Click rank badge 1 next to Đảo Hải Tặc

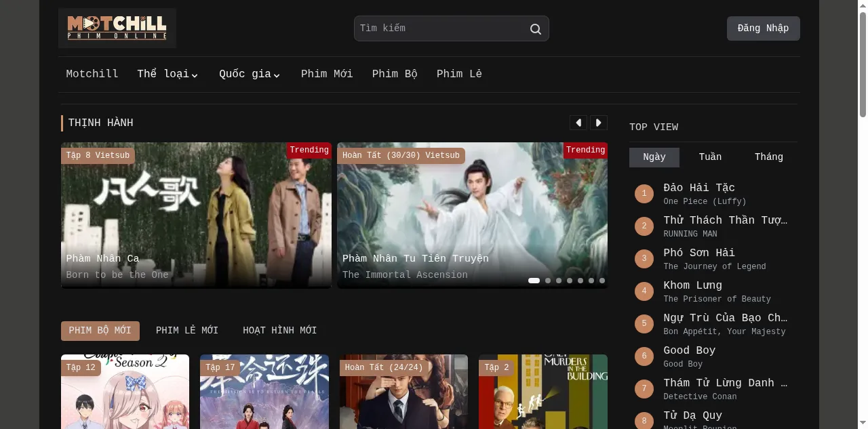tap(644, 194)
